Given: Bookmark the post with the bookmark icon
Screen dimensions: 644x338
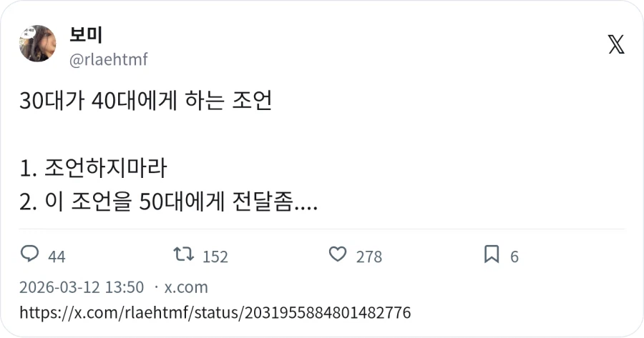Looking at the screenshot, I should pos(492,254).
